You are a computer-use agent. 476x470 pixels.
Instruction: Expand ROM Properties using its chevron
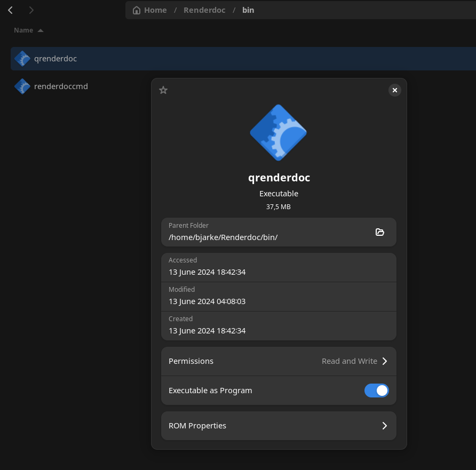[x=384, y=426]
